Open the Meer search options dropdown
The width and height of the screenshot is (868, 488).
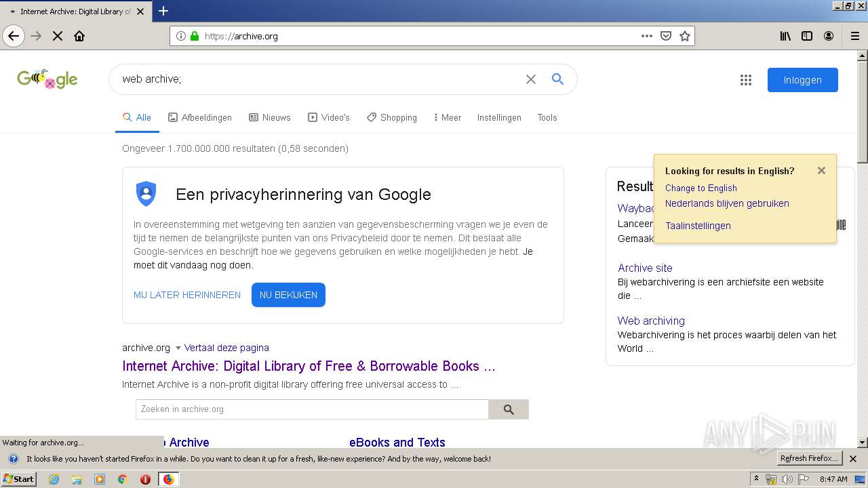[447, 117]
